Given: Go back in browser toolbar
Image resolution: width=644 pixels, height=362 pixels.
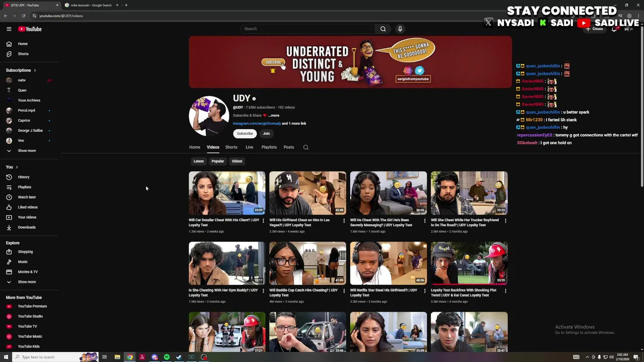Looking at the screenshot, I should pyautogui.click(x=6, y=16).
